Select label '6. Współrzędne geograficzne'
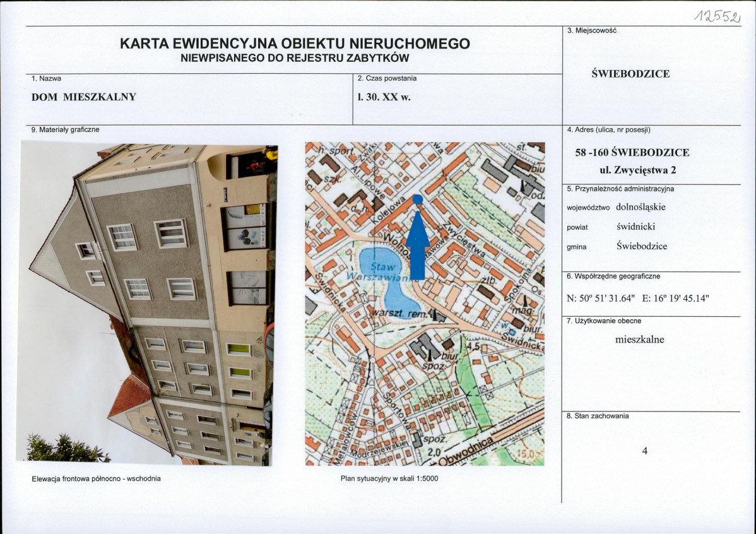Screen dimensions: 756x534 click(613, 276)
